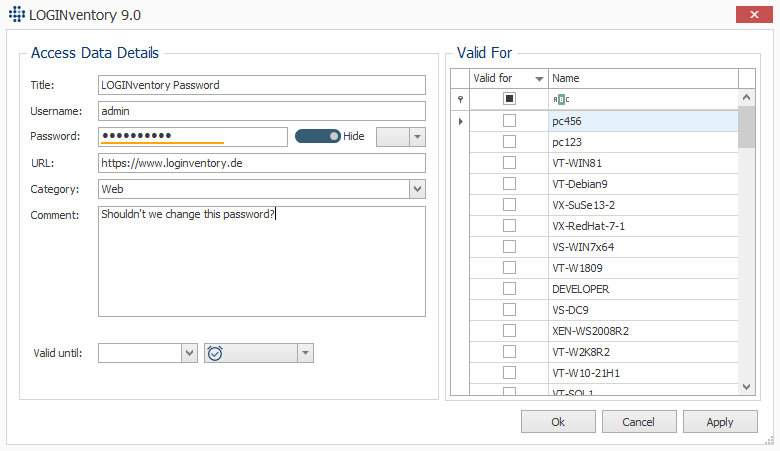
Task: Select the XEN-WS2008R2 row name
Action: click(590, 331)
